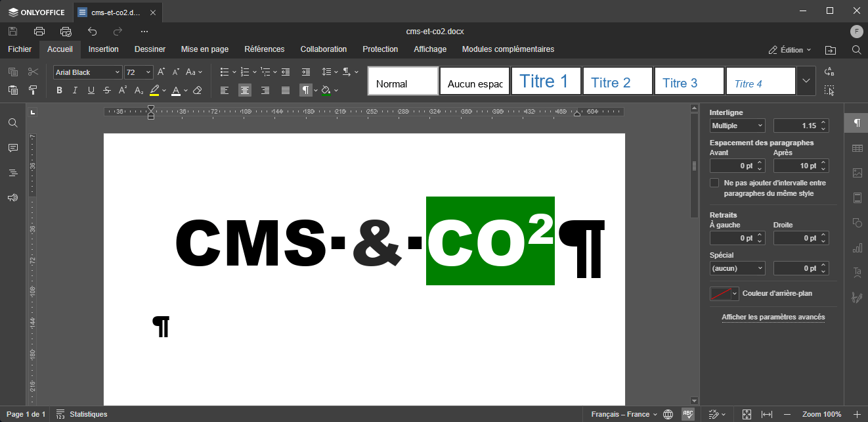Click the Couleur d'arrière-plan color swatch
868x422 pixels.
coord(720,293)
